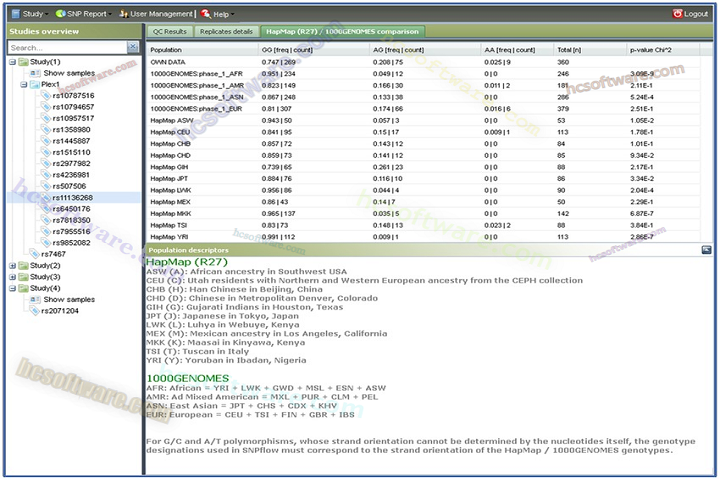This screenshot has height=480, width=720.
Task: Sort by GG [freq | count] column header
Action: pyautogui.click(x=314, y=50)
